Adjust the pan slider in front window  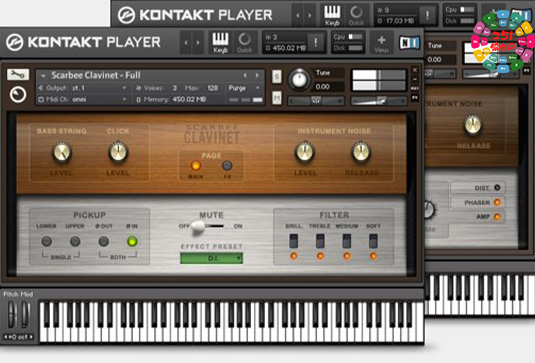click(x=316, y=101)
